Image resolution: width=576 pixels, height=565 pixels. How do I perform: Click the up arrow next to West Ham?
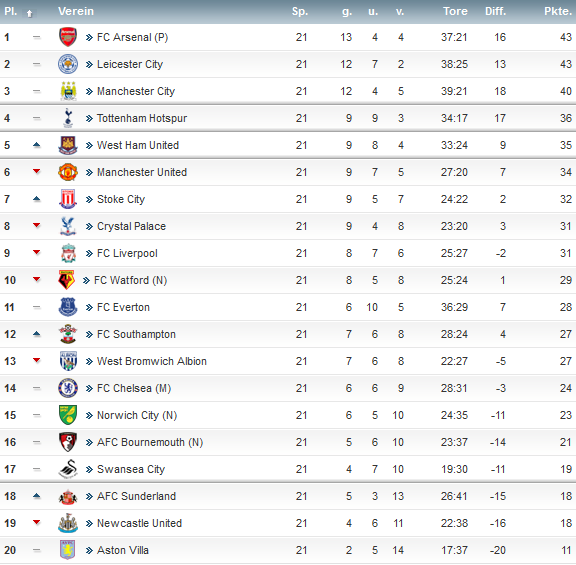pyautogui.click(x=36, y=145)
